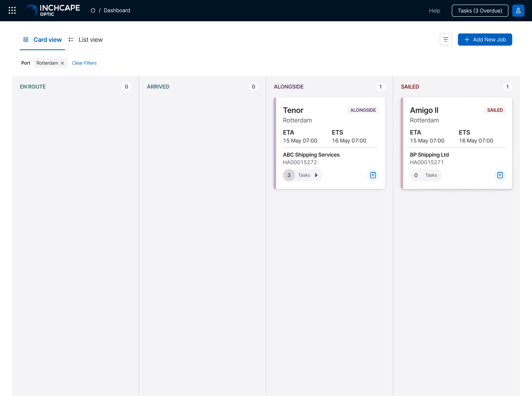Screen dimensions: 532x396
Task: Click the EN ROUTE column header
Action: pyautogui.click(x=33, y=87)
